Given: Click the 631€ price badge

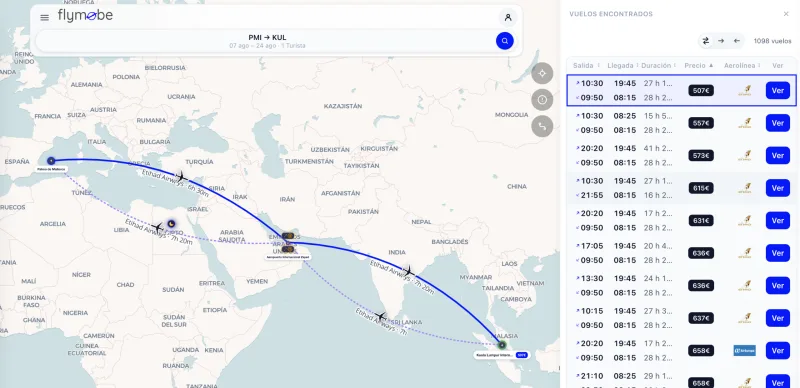Looking at the screenshot, I should [x=701, y=221].
